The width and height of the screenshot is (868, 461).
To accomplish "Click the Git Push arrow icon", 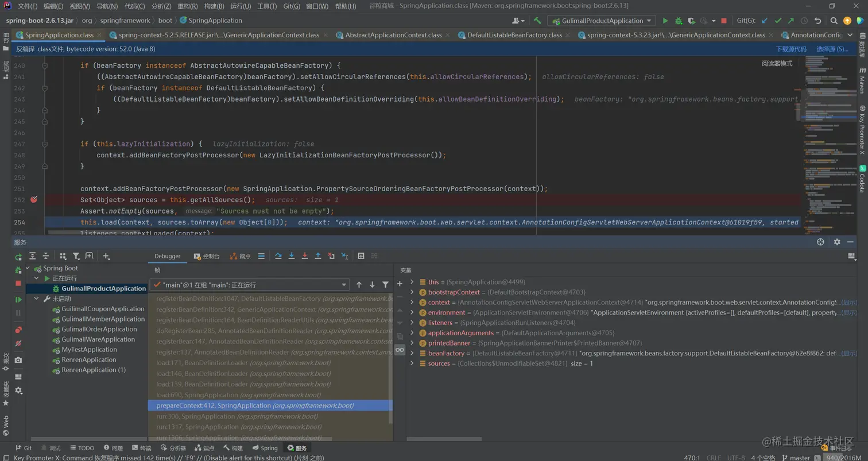I will 791,21.
